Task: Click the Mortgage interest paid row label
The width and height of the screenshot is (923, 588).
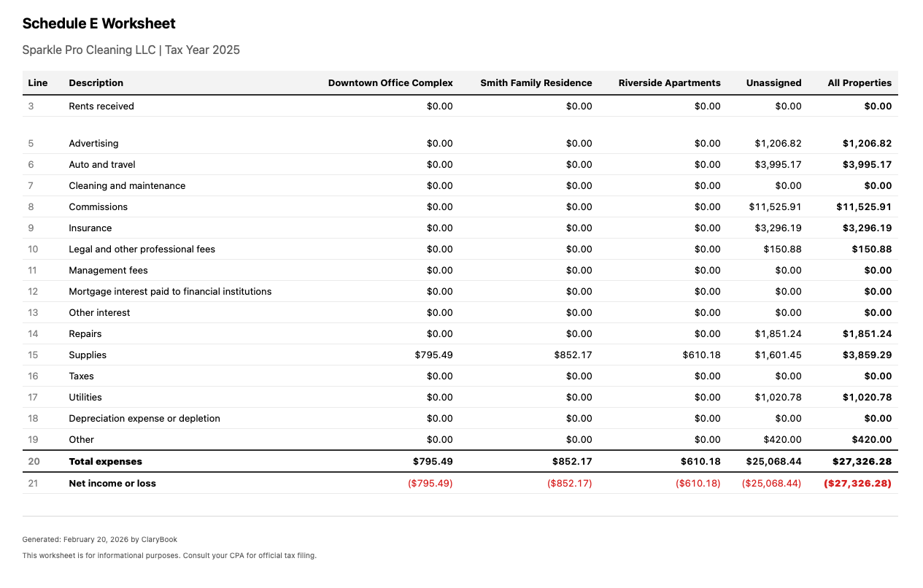Action: click(x=170, y=292)
